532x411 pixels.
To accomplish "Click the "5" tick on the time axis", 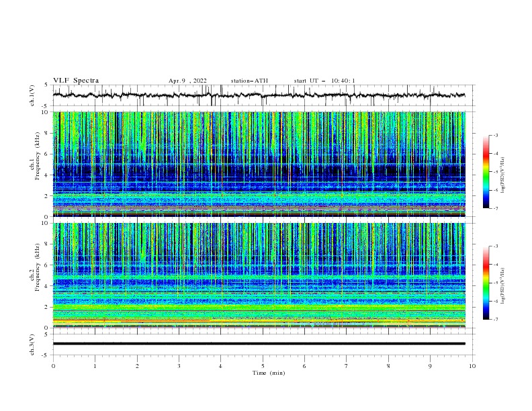I will [x=263, y=366].
